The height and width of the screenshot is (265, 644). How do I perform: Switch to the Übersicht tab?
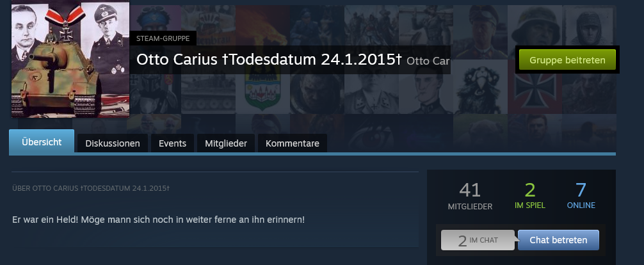42,141
